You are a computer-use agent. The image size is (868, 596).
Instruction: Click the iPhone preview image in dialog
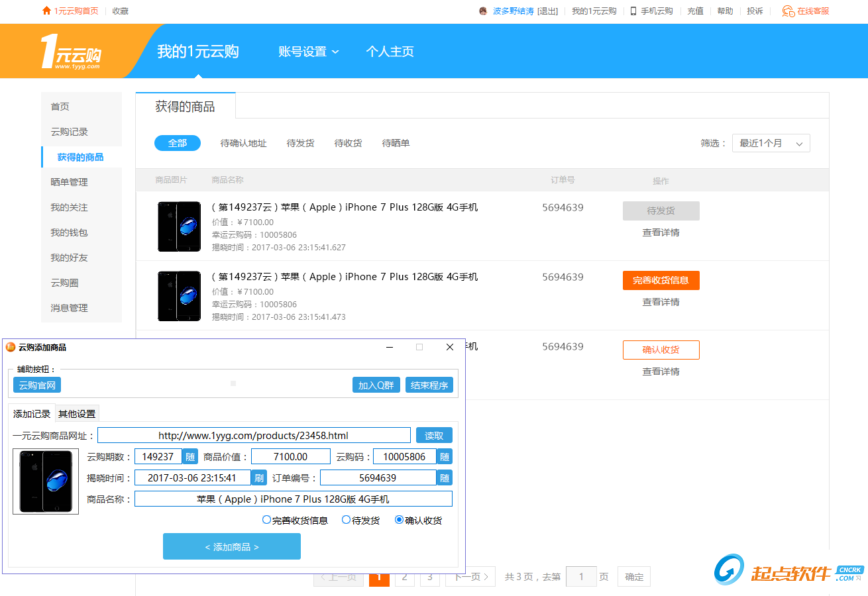[46, 481]
